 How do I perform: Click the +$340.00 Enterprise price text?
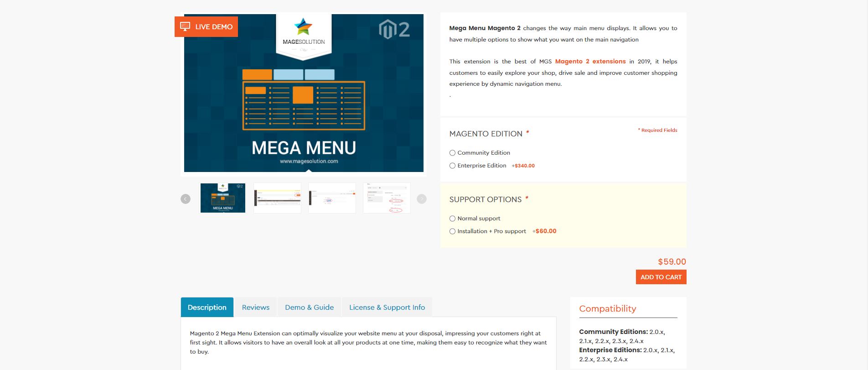523,166
